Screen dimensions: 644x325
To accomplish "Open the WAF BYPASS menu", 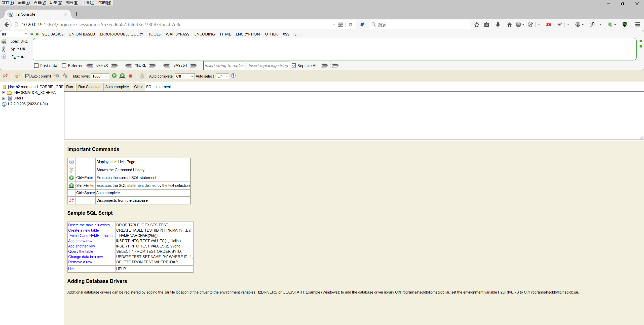I will (178, 34).
